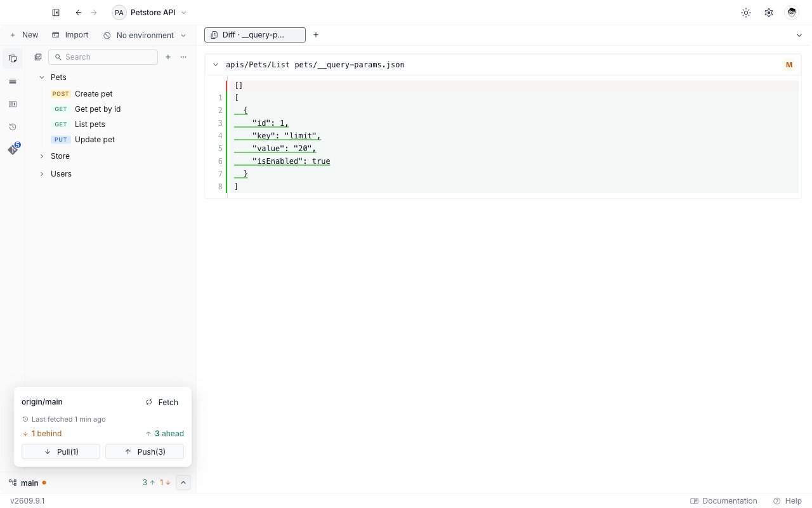Open the card layout sidebar icon
Screen dimensions: 812x508
pos(13,104)
